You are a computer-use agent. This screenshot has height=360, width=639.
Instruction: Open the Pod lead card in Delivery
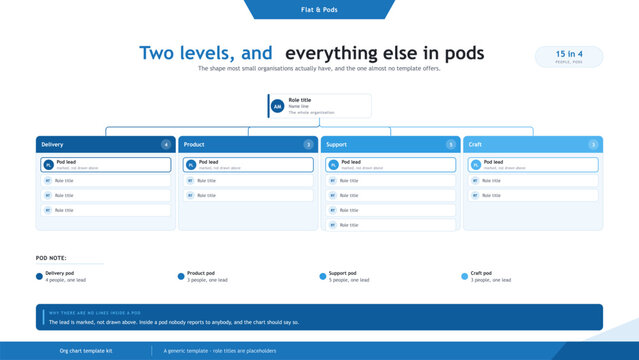click(x=106, y=165)
